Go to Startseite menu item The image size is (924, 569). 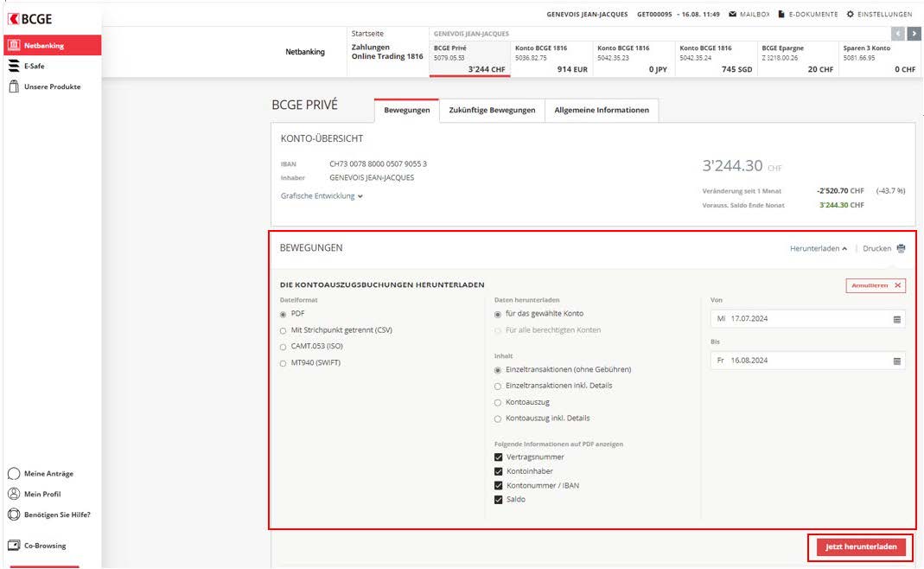click(367, 34)
